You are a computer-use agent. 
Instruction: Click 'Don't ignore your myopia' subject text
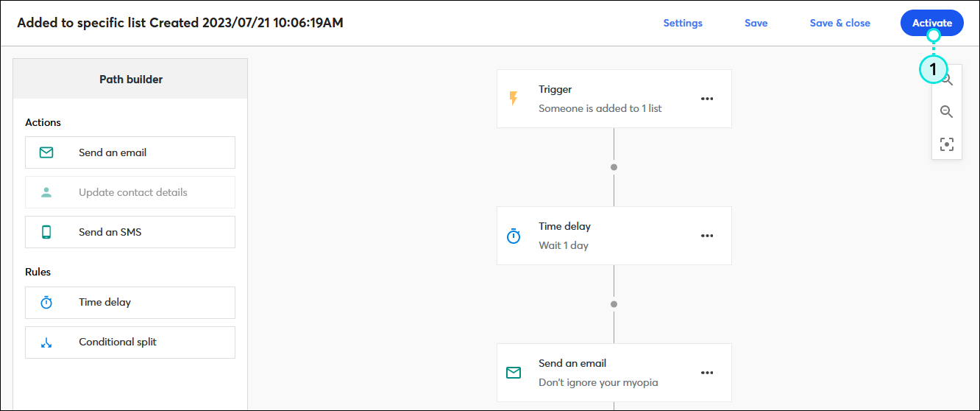[598, 382]
